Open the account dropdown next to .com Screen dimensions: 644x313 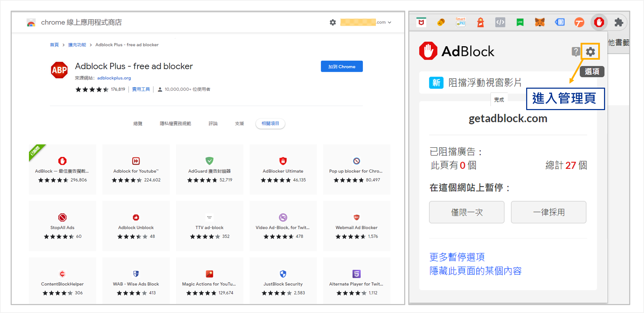tap(390, 22)
